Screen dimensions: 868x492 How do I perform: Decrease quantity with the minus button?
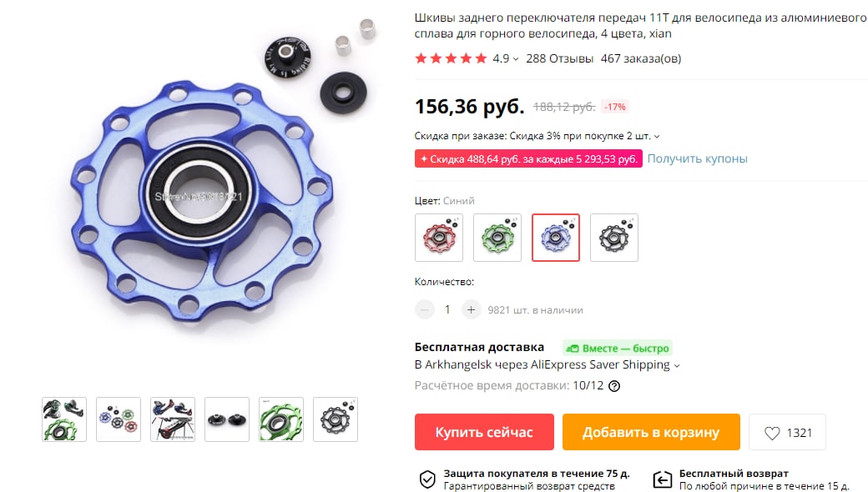pyautogui.click(x=425, y=309)
